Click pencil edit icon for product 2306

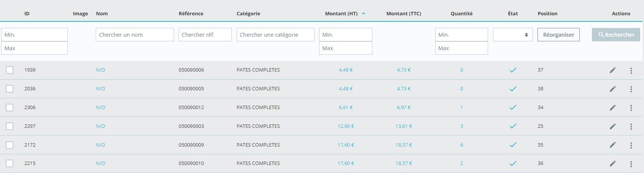pyautogui.click(x=613, y=108)
